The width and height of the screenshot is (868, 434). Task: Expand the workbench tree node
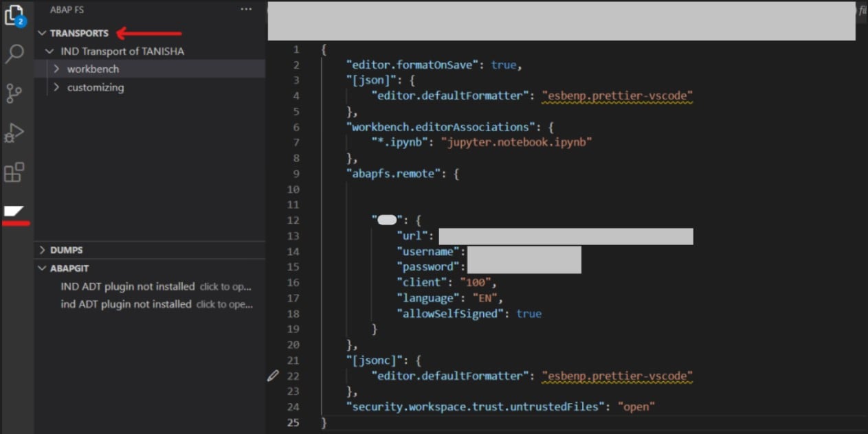coord(58,69)
